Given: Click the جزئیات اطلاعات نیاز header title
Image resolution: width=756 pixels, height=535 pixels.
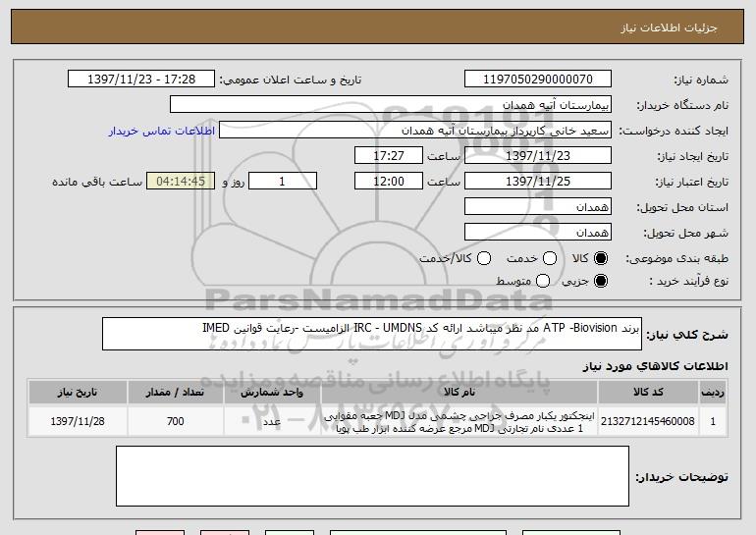Looking at the screenshot, I should coord(669,27).
